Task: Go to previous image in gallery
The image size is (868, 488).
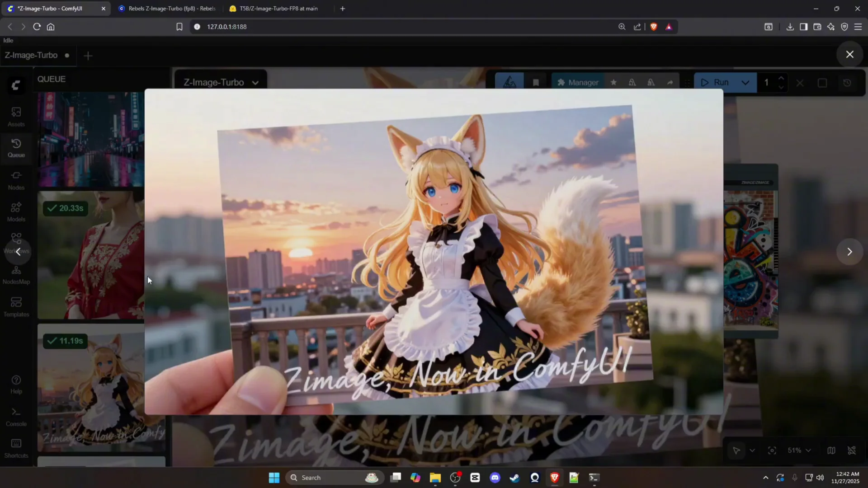Action: pos(18,252)
